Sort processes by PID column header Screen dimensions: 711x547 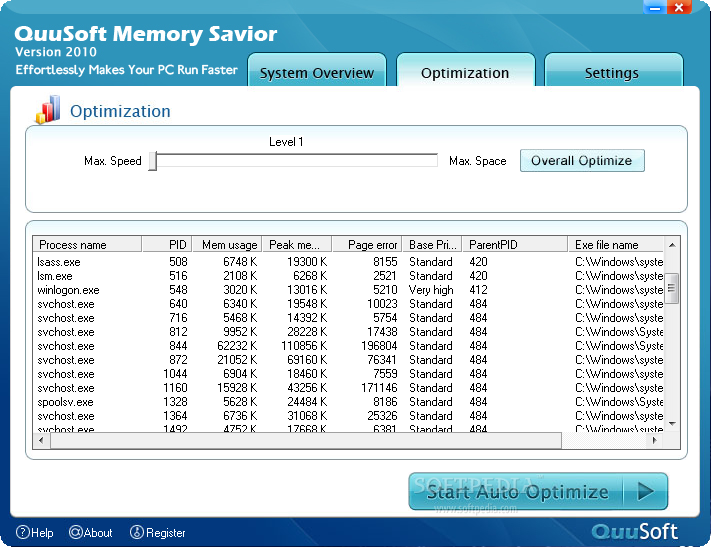(167, 245)
